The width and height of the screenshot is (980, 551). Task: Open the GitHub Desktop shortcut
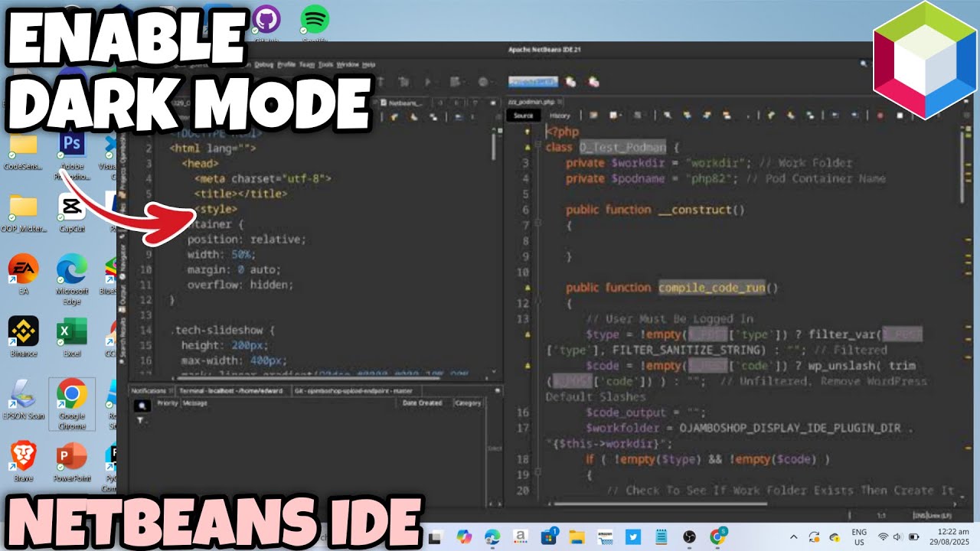[266, 21]
